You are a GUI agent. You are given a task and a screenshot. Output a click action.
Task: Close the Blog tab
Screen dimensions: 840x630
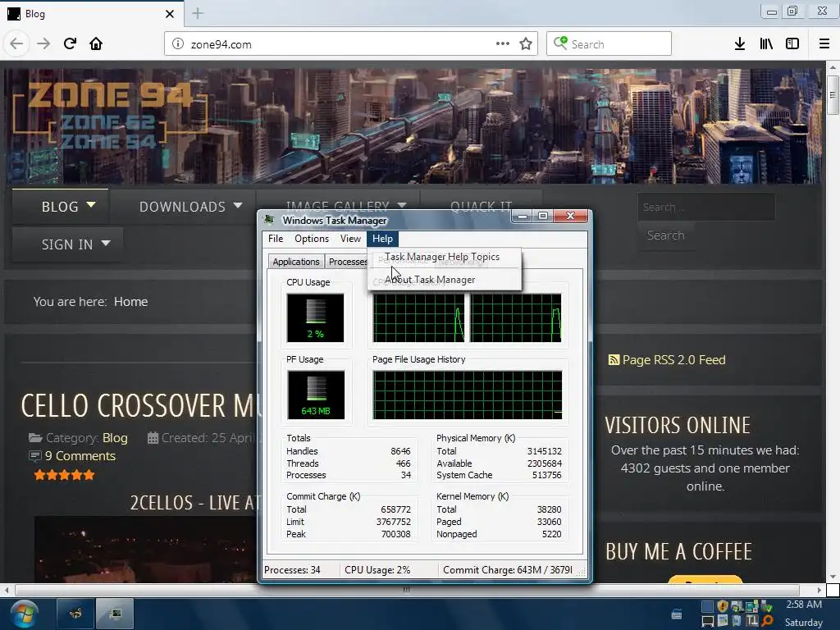coord(169,14)
